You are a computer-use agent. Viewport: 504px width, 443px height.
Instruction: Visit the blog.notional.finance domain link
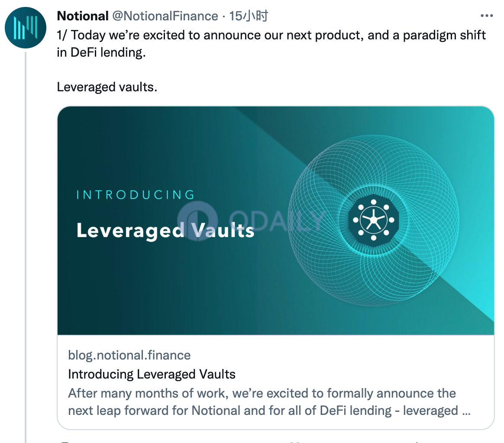click(129, 355)
